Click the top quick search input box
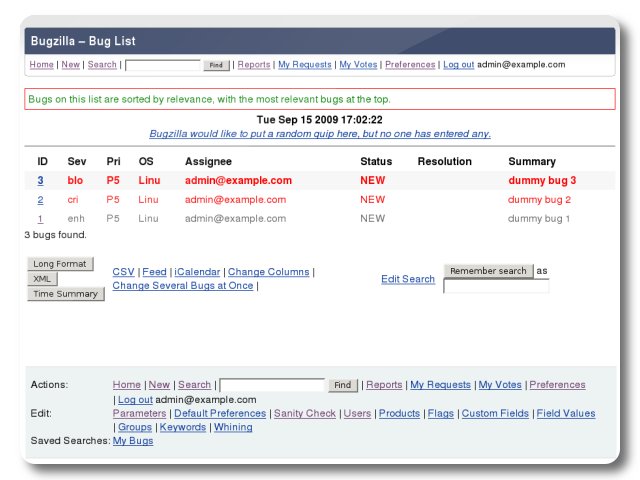 click(163, 65)
